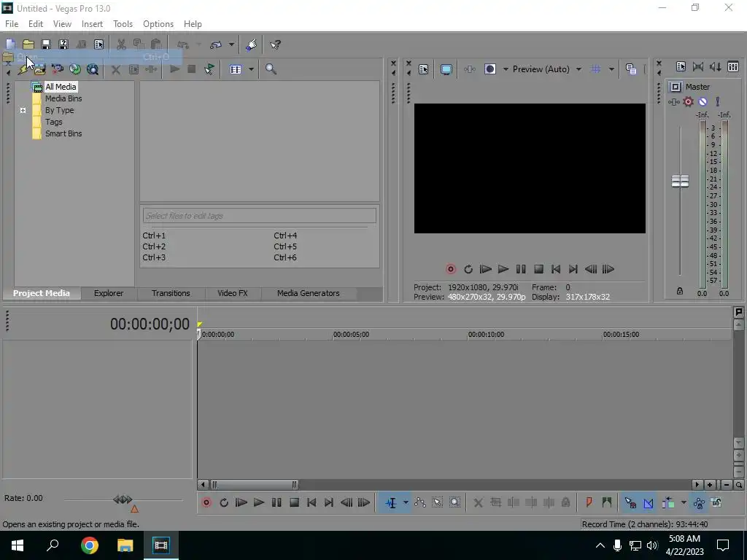Open the Overlays dropdown arrow

click(611, 69)
